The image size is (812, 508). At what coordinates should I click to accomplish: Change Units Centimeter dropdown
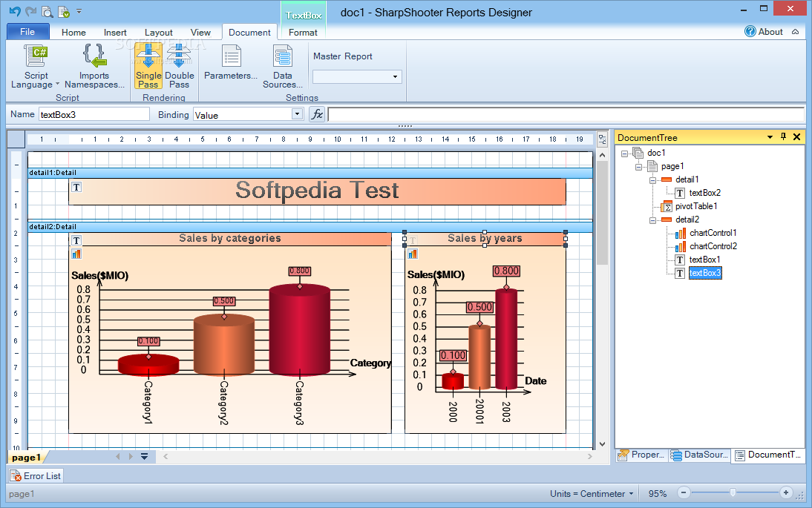(592, 493)
